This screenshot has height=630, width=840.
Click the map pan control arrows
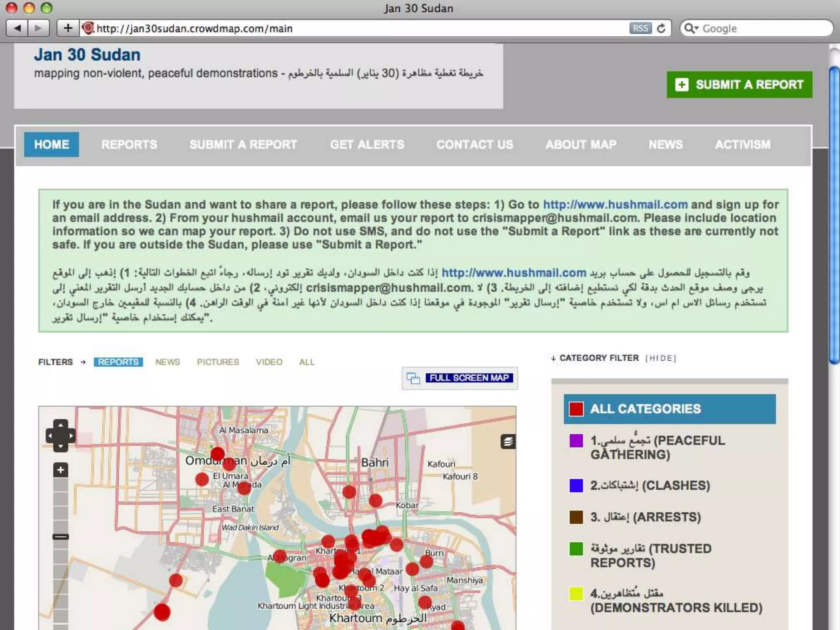coord(60,436)
